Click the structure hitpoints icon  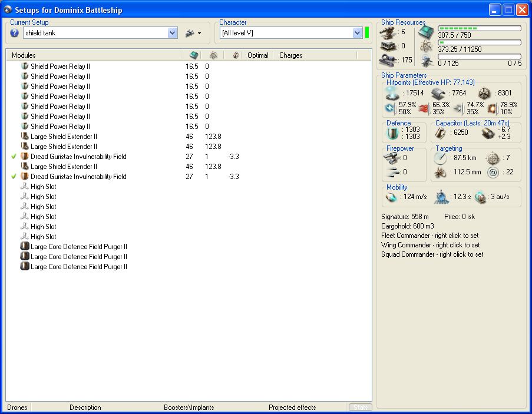[x=484, y=93]
